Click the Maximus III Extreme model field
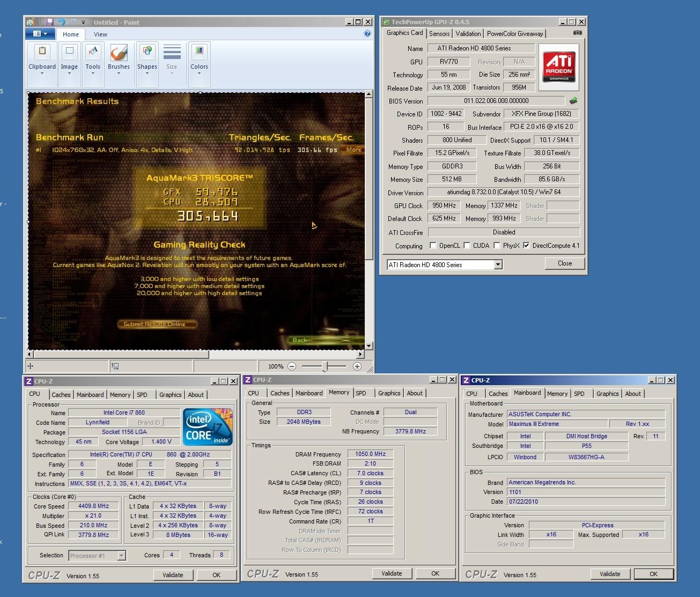The width and height of the screenshot is (700, 597). (558, 424)
